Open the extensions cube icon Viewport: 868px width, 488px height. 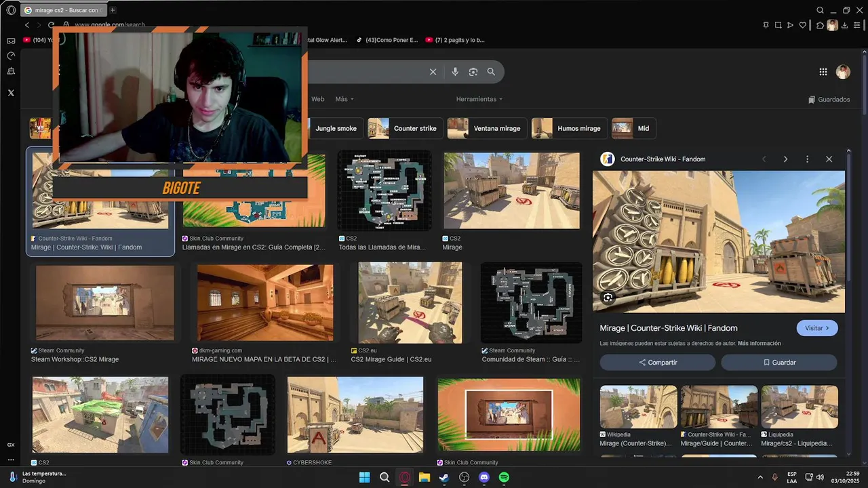[820, 25]
